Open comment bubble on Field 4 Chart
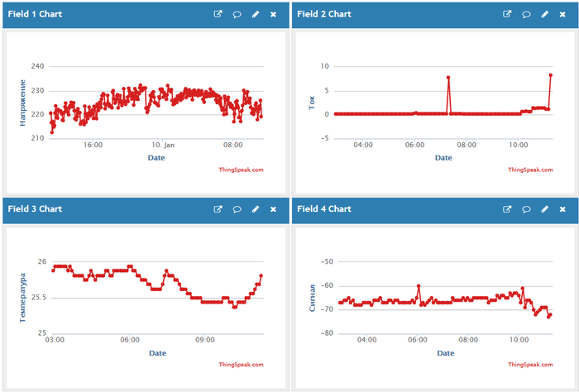Screen dimensions: 579x392 525,209
